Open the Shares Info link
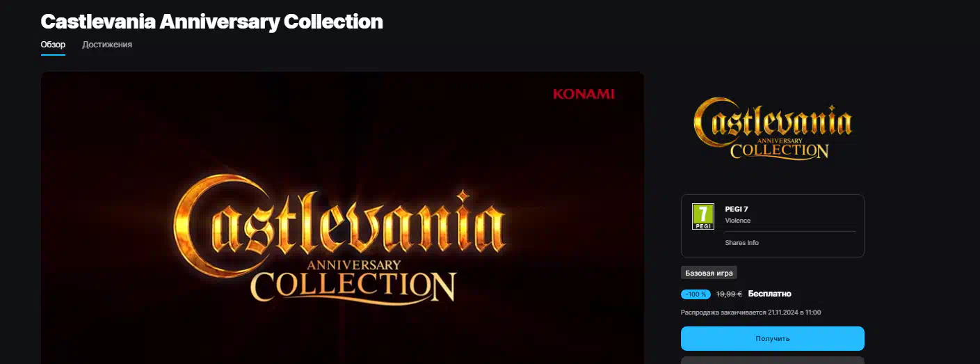 click(x=741, y=243)
